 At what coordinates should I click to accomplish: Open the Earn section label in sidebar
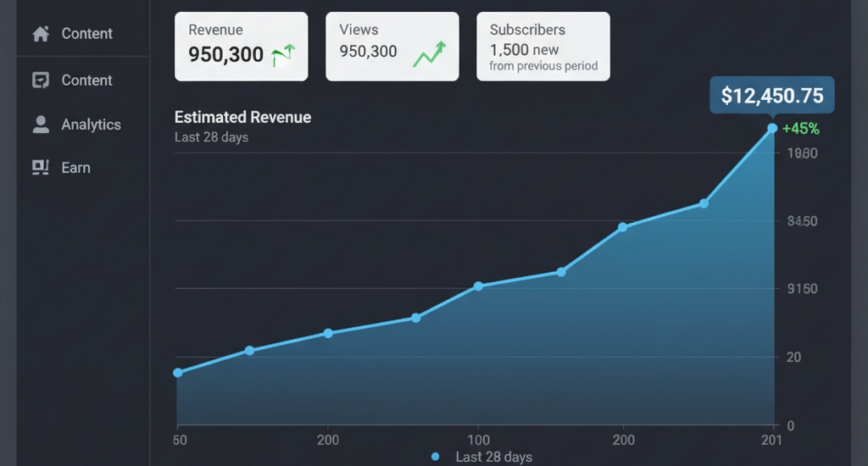75,168
